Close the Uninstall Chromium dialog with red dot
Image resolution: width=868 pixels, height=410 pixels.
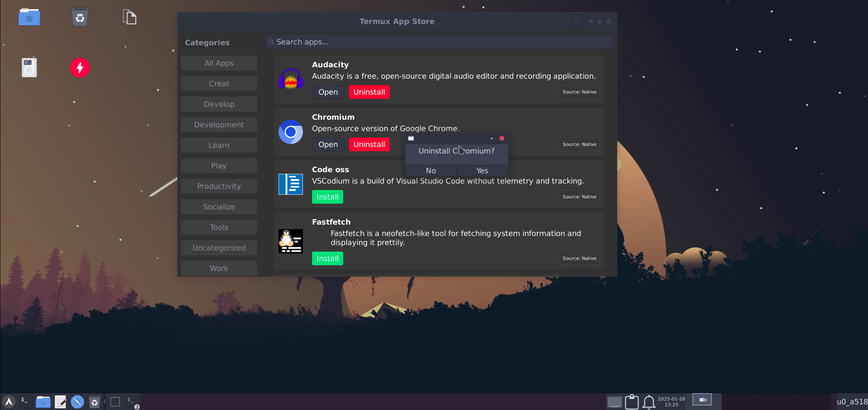tap(502, 138)
